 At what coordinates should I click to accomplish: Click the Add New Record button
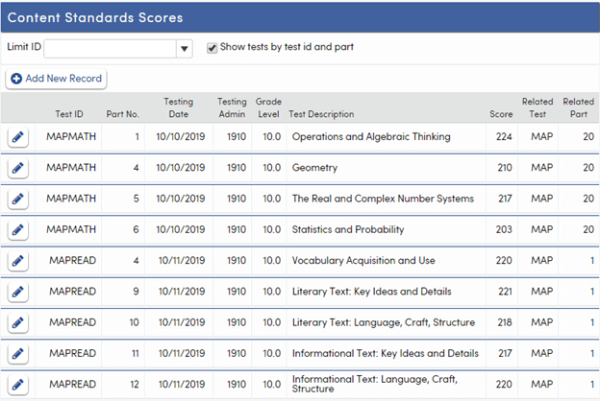55,78
